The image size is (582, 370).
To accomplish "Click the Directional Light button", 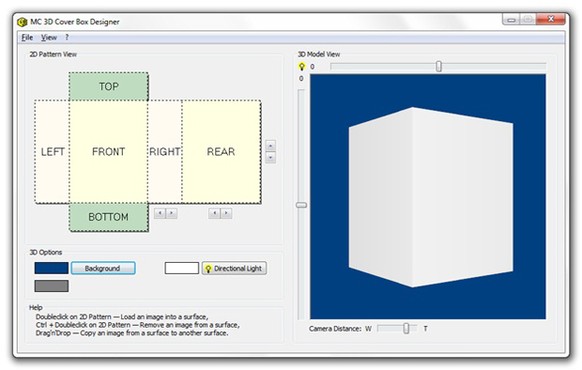I will click(x=234, y=268).
